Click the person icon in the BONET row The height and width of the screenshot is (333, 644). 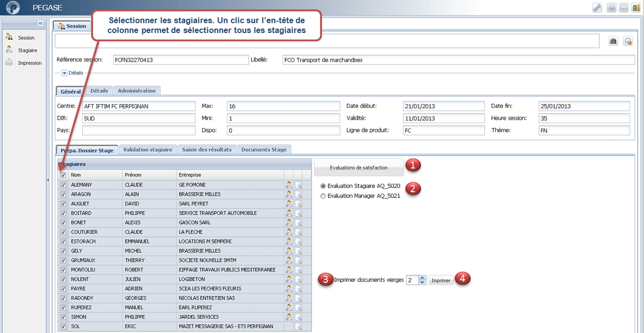tap(289, 222)
